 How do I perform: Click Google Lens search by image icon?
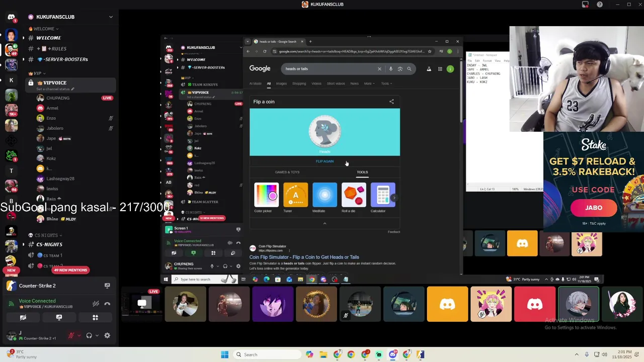pos(400,69)
